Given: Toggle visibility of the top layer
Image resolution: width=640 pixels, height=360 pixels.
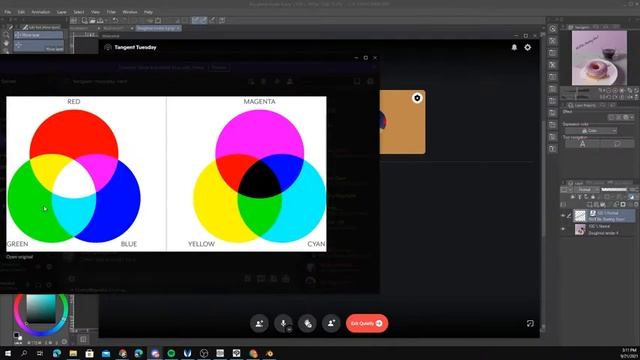Looking at the screenshot, I should pyautogui.click(x=563, y=216).
